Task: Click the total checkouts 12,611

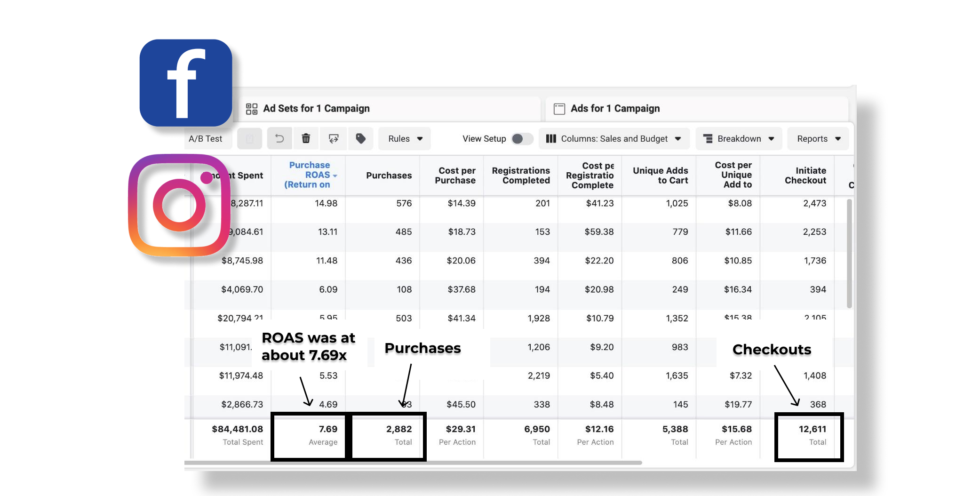Action: [x=813, y=429]
